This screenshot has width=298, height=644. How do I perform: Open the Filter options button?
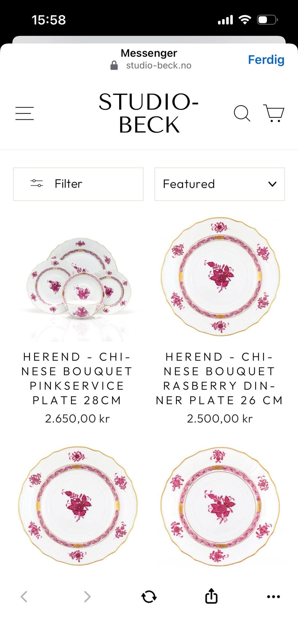click(78, 184)
